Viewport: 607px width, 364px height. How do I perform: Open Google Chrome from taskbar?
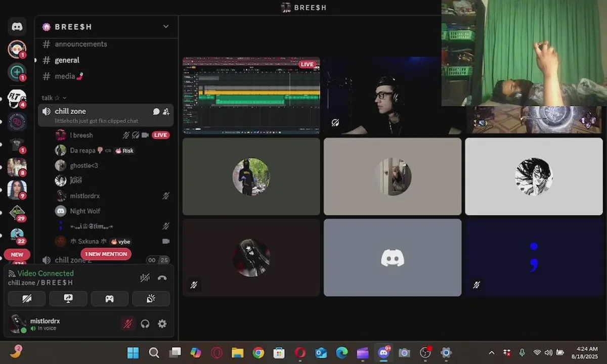pyautogui.click(x=258, y=353)
